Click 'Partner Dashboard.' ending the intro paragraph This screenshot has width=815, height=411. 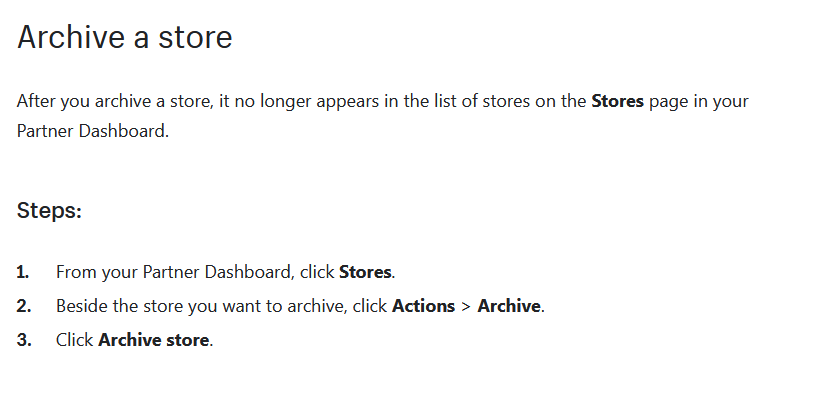pyautogui.click(x=93, y=130)
